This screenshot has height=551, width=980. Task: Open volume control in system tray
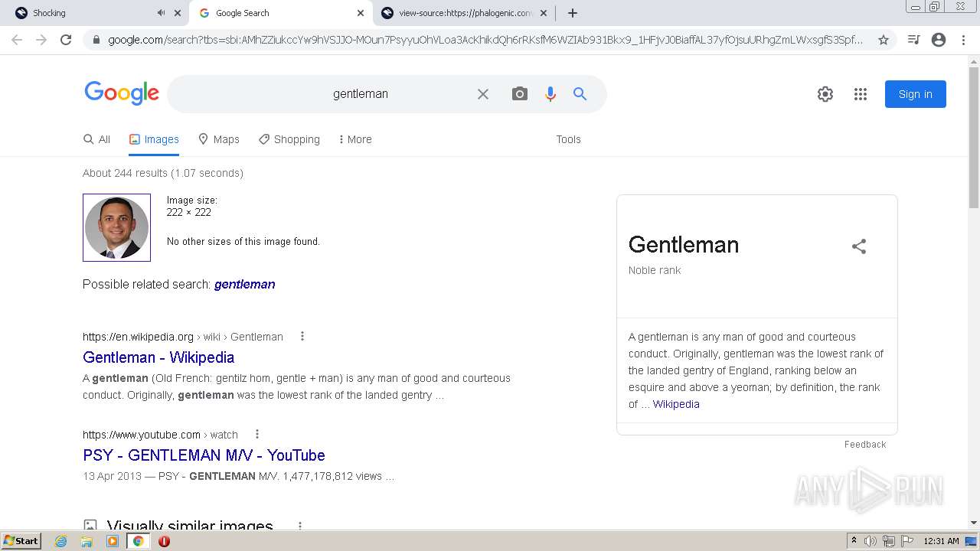coord(871,541)
